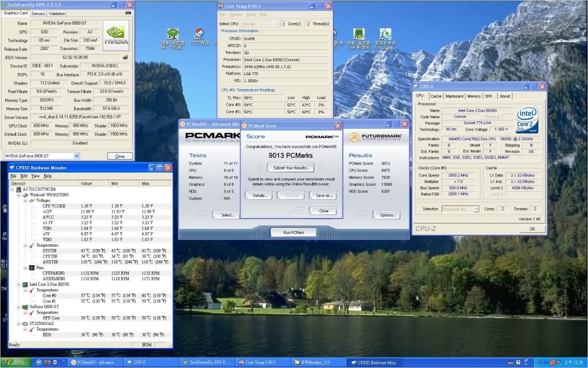
Task: Click the thermometer icon under ST3250410AS
Action: click(x=32, y=329)
